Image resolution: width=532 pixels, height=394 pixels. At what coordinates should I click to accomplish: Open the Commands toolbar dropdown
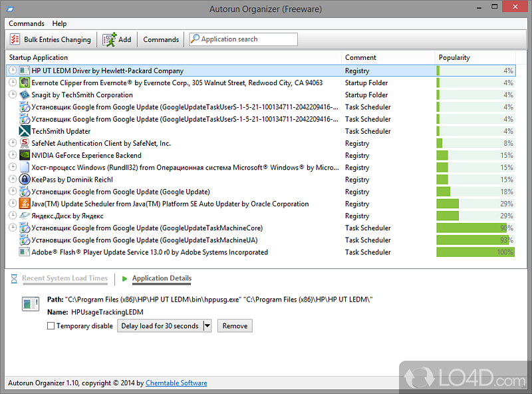161,39
